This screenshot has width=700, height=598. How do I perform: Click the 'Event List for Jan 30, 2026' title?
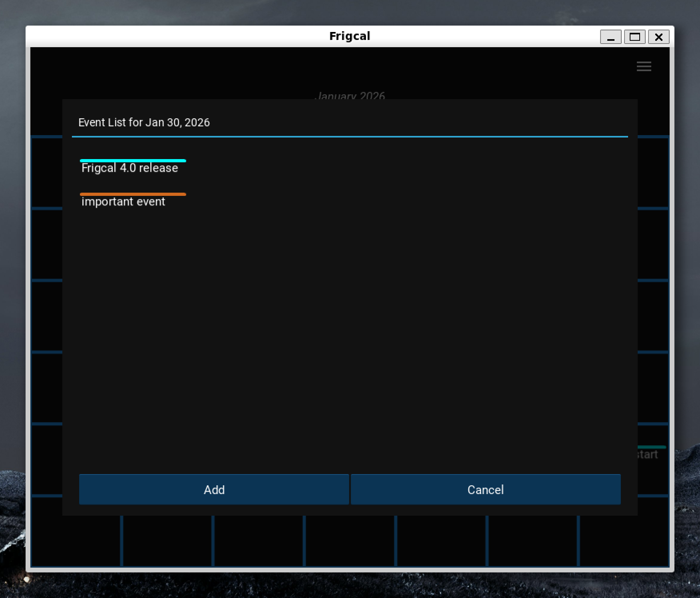click(144, 122)
